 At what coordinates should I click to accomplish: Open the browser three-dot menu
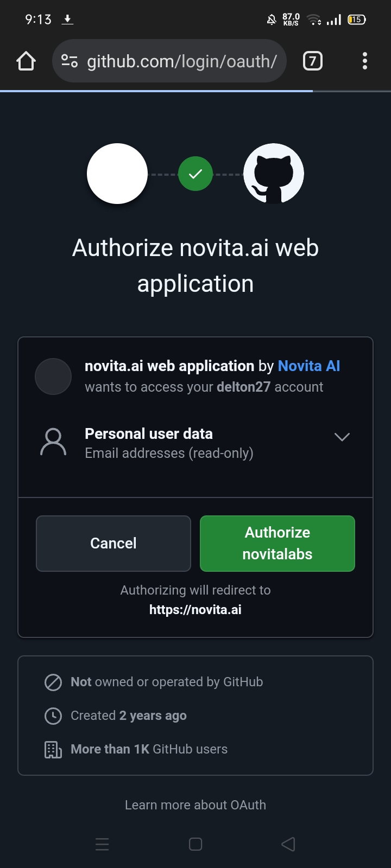(x=364, y=61)
